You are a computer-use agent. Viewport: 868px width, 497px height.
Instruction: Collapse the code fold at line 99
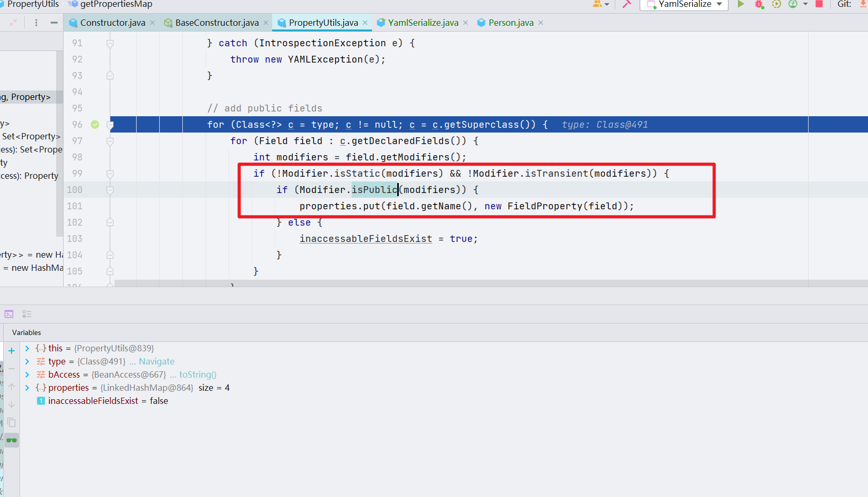[x=110, y=174]
